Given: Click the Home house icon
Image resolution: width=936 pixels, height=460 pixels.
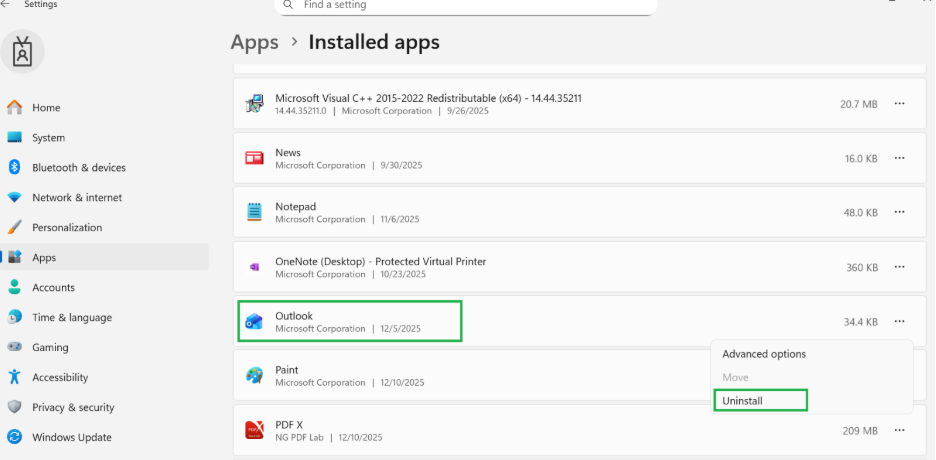Looking at the screenshot, I should pyautogui.click(x=15, y=107).
